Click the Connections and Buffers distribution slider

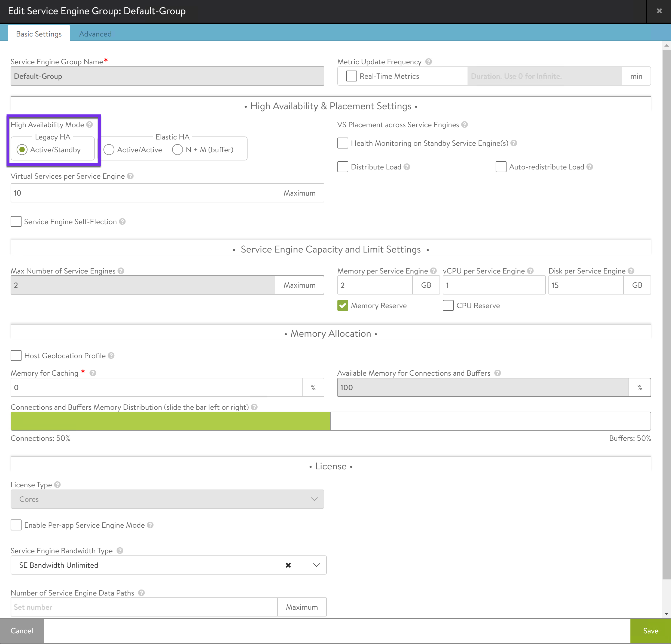click(x=330, y=421)
